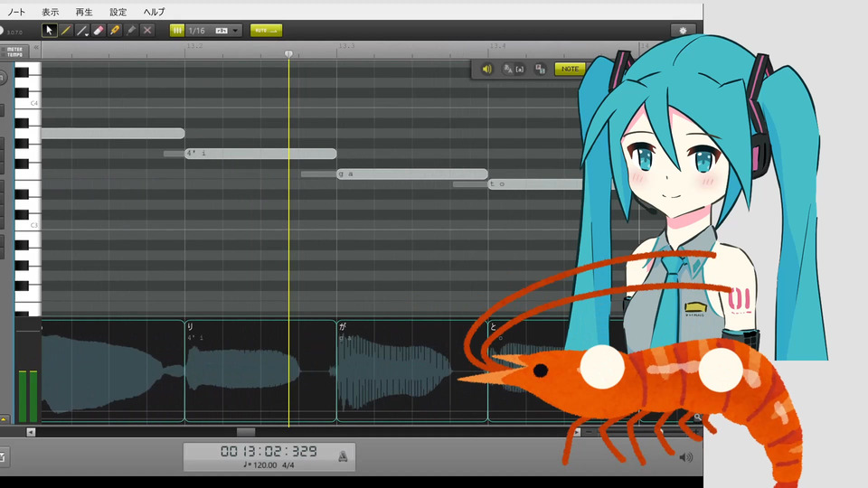Open the 表示 menu
This screenshot has height=488, width=868.
51,12
